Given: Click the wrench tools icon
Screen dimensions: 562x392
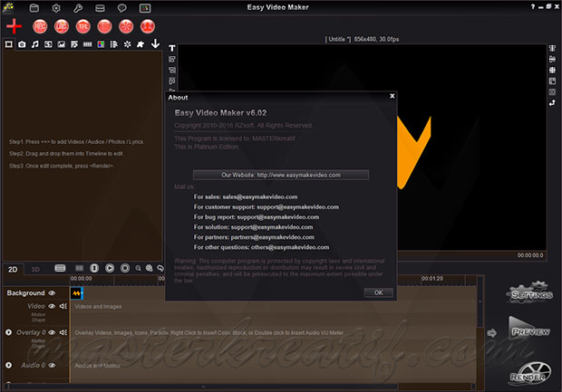Looking at the screenshot, I should coord(78,8).
